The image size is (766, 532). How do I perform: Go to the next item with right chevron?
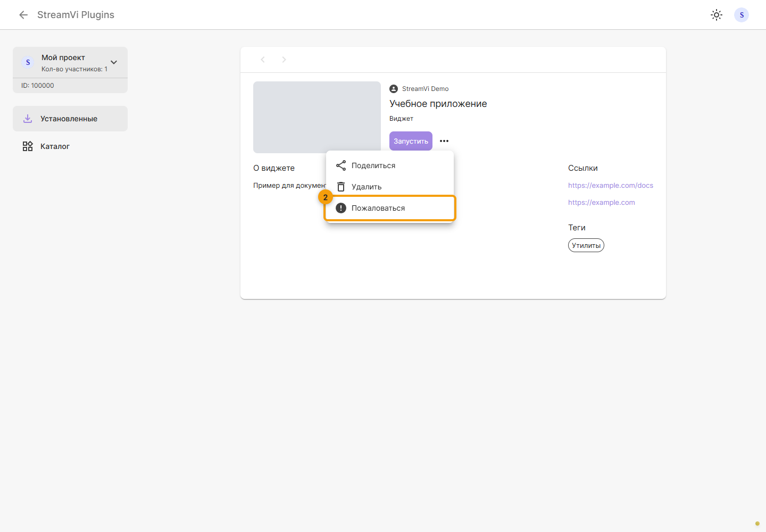[284, 60]
